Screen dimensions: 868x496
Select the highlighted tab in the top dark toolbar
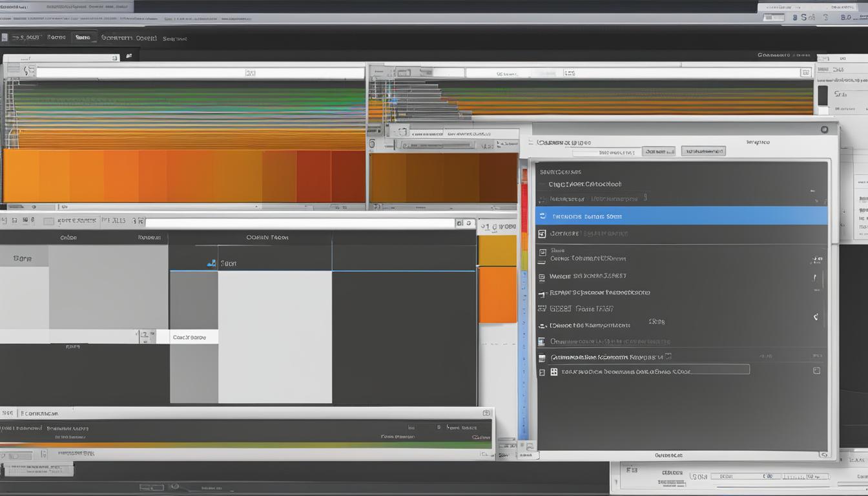83,37
